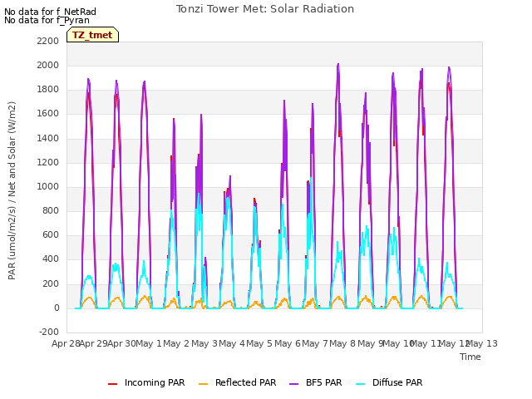Click the May 6 x-axis date label
This screenshot has width=532, height=399.
pos(288,343)
